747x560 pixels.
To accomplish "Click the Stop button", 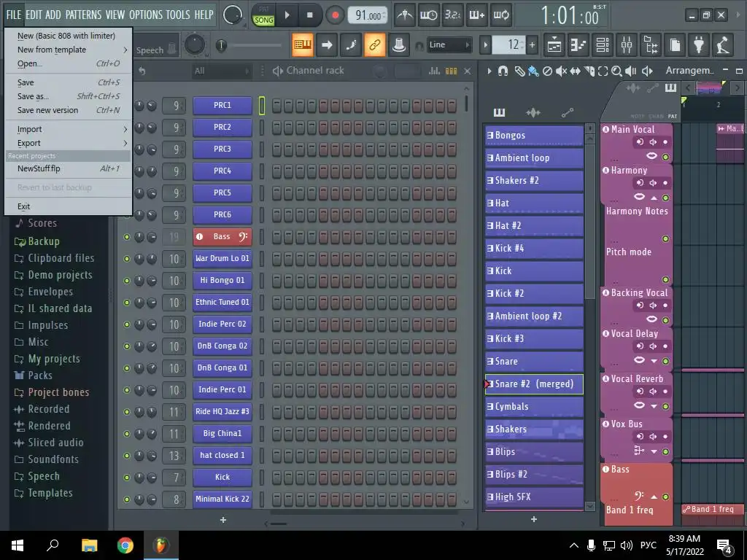I will point(309,15).
